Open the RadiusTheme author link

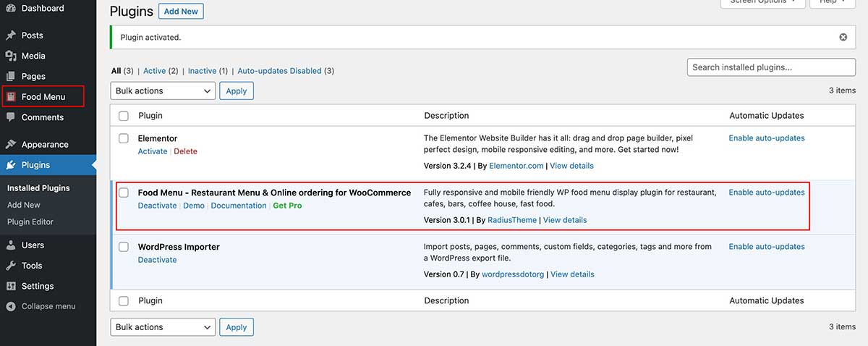click(512, 220)
